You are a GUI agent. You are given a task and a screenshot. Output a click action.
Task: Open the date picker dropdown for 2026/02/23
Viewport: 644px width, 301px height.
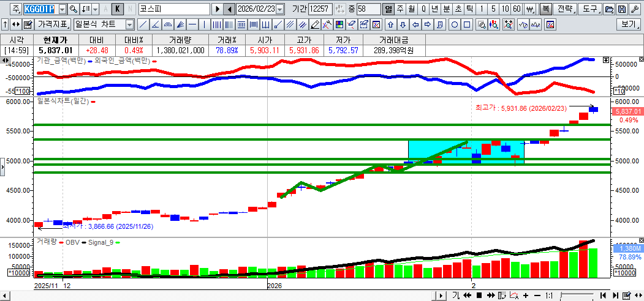point(280,9)
